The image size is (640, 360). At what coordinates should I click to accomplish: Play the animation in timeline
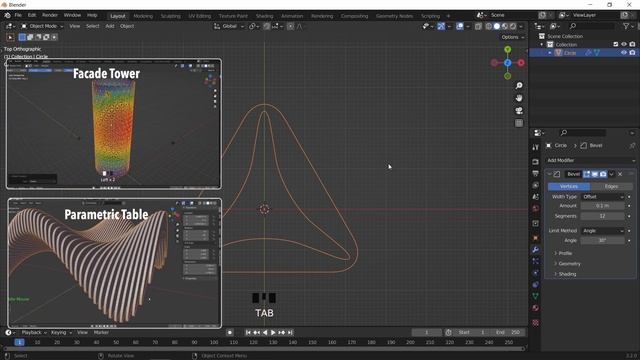point(273,333)
